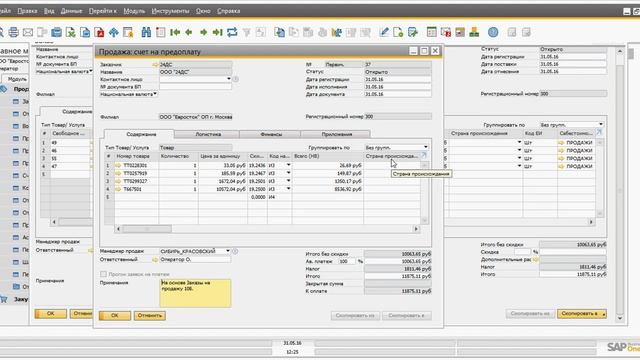Click the Find binoculars toolbar icon
The height and width of the screenshot is (360, 640).
click(x=146, y=32)
